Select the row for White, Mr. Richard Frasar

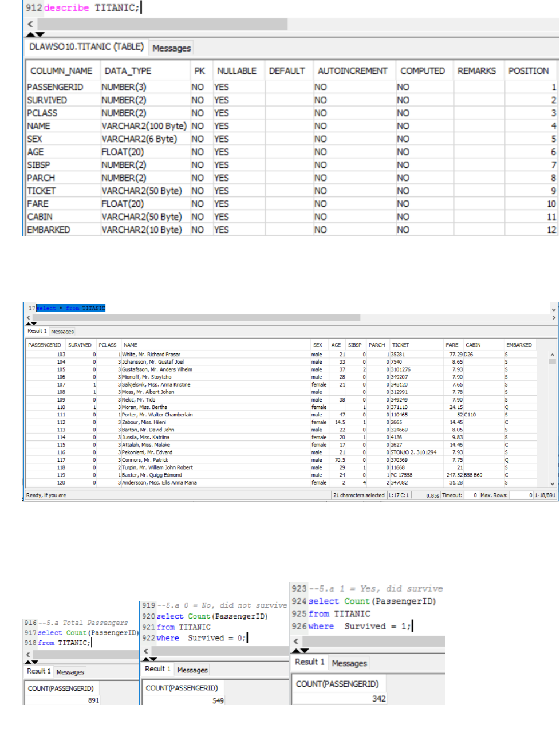pyautogui.click(x=281, y=355)
